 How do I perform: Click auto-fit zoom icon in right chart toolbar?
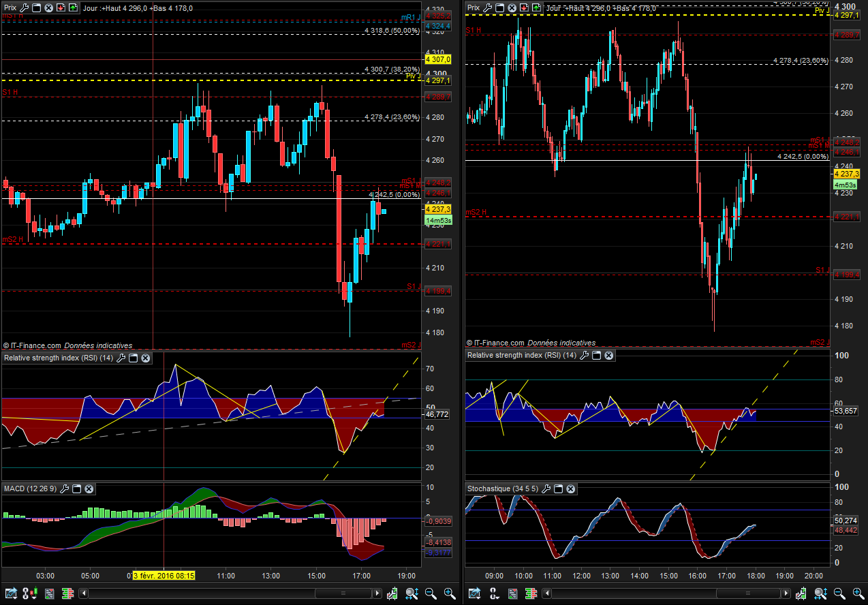pyautogui.click(x=820, y=593)
